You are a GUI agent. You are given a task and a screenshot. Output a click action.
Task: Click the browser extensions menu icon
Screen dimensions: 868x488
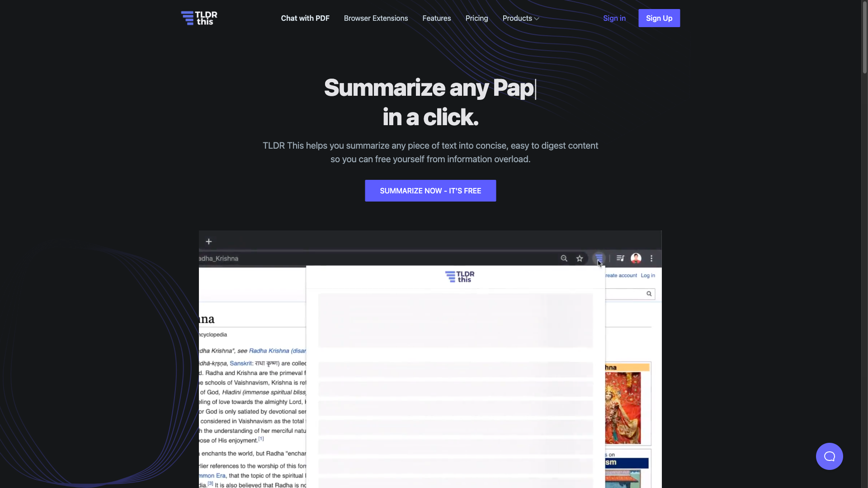pyautogui.click(x=598, y=258)
